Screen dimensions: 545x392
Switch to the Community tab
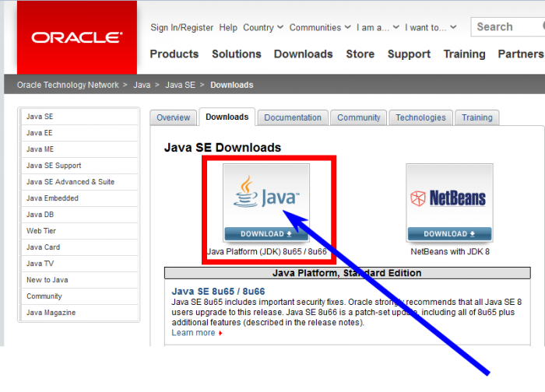(x=359, y=117)
